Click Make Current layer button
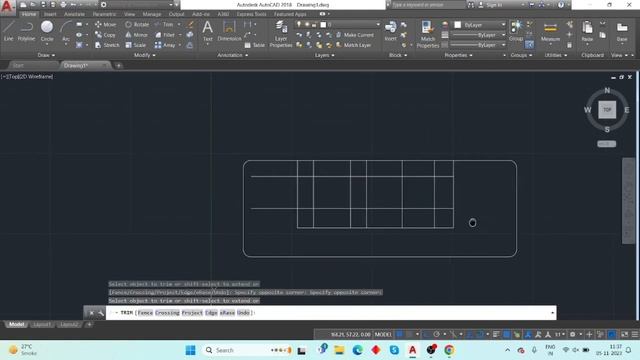The image size is (640, 360). coord(355,35)
